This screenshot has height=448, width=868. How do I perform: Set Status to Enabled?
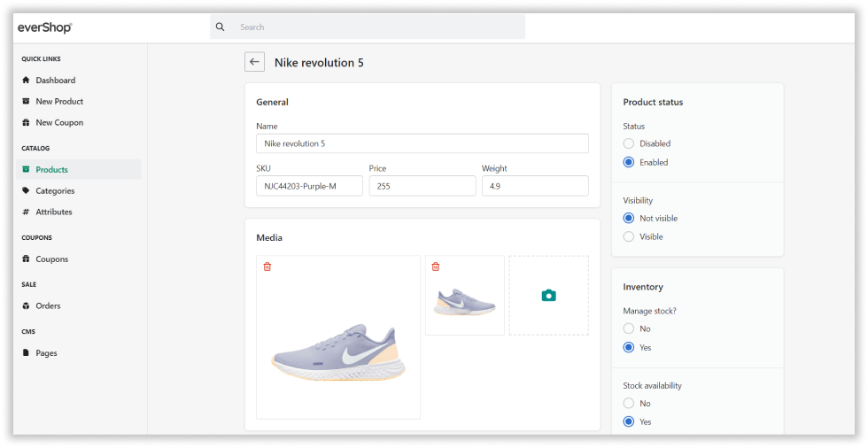[628, 162]
